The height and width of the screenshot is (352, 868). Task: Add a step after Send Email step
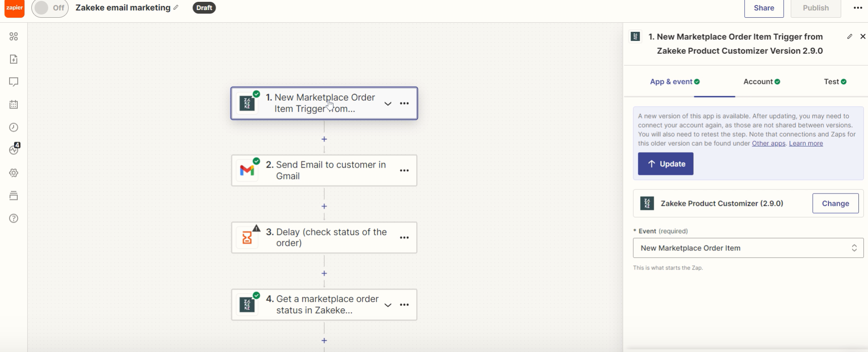point(324,206)
